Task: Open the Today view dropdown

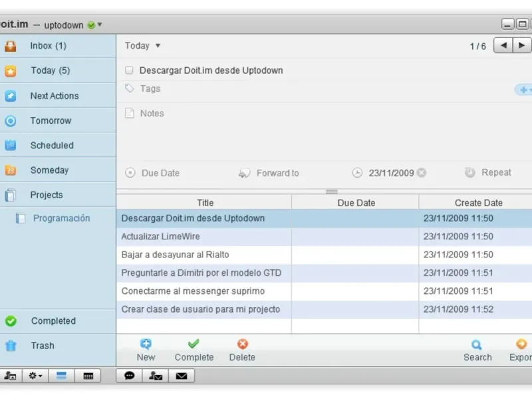Action: pyautogui.click(x=142, y=45)
